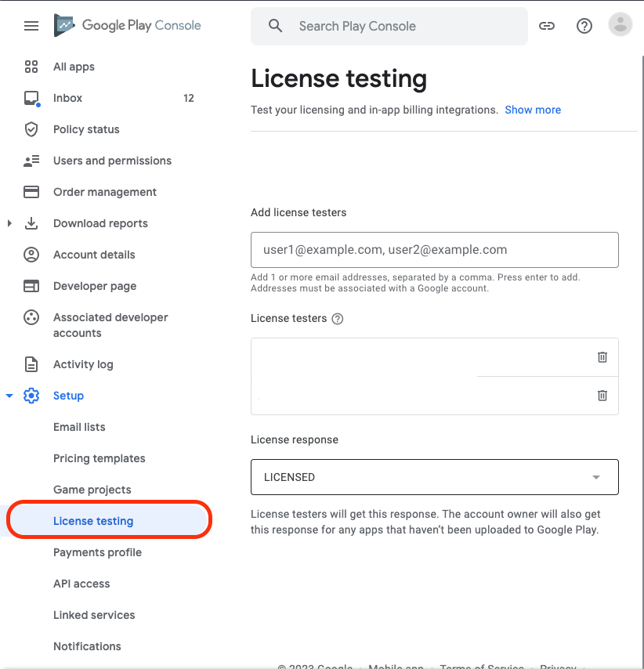Click the copy link icon
Viewport: 644px width, 669px height.
point(547,26)
